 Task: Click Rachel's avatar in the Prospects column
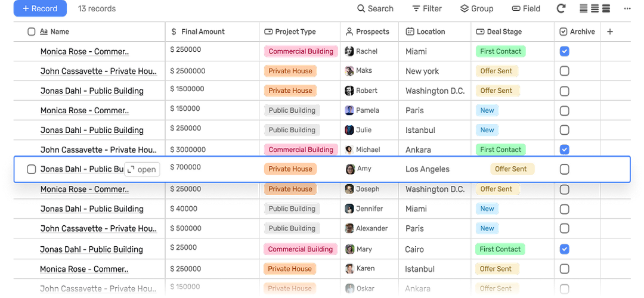[349, 52]
